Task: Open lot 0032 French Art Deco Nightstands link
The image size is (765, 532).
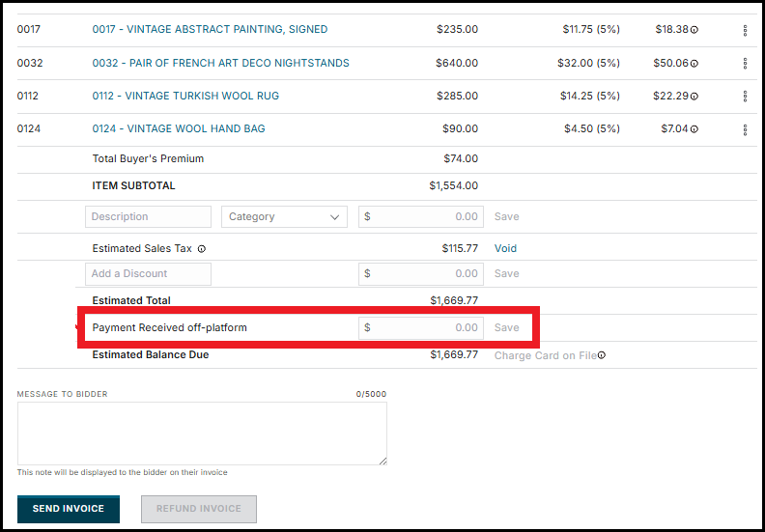Action: (220, 63)
